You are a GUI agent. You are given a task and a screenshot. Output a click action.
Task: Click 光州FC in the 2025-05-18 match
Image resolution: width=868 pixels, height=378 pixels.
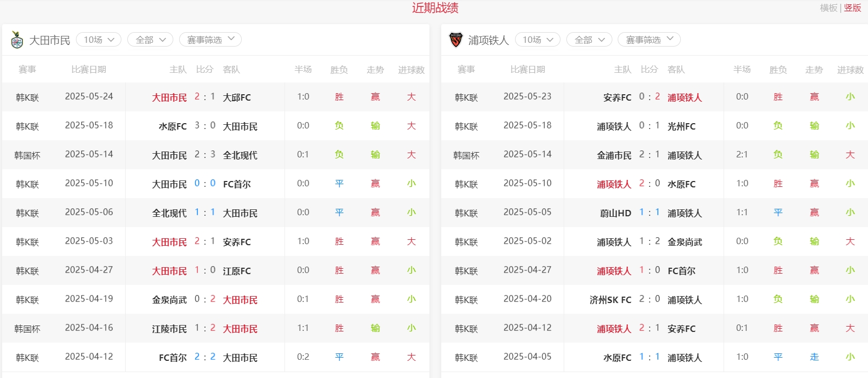point(681,126)
